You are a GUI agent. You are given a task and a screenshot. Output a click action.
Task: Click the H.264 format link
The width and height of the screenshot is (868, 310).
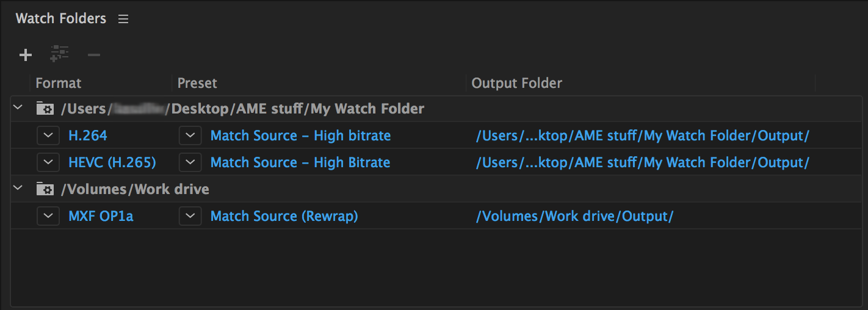(x=88, y=135)
